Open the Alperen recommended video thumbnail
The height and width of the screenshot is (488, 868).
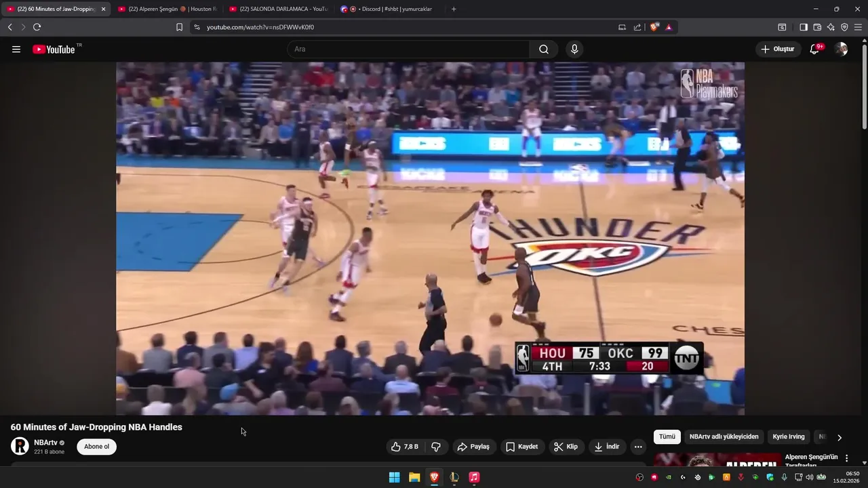click(717, 460)
